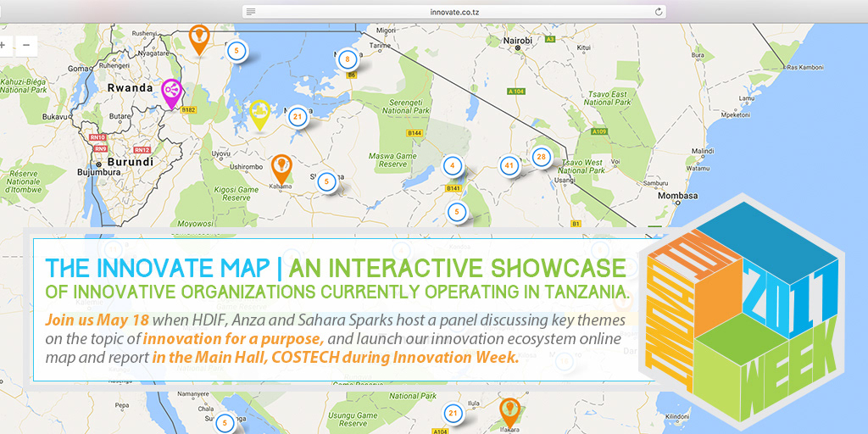The width and height of the screenshot is (868, 434).
Task: Click the Malindi town label
Action: [703, 151]
